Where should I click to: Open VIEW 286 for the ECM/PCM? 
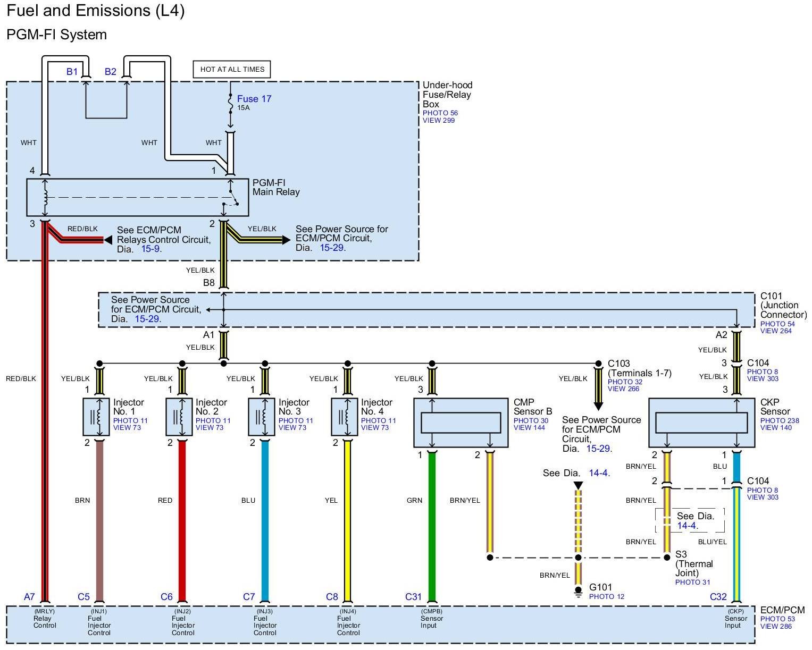coord(775,626)
